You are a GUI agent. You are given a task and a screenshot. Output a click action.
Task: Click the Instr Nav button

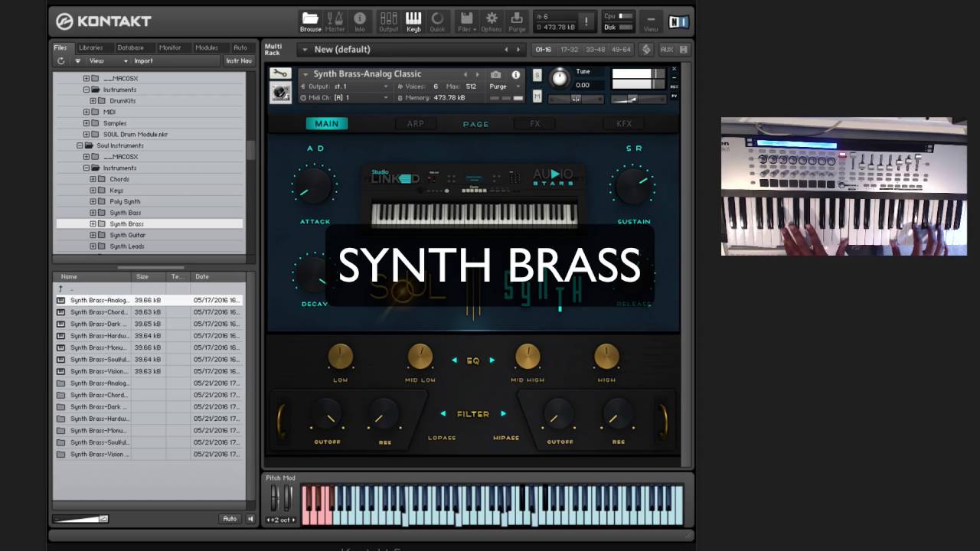pos(238,61)
